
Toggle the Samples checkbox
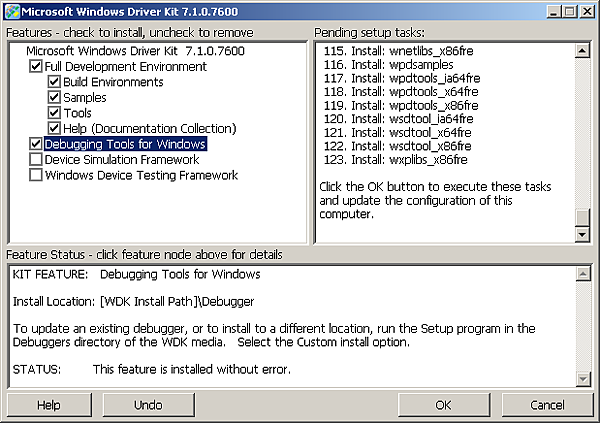point(54,97)
